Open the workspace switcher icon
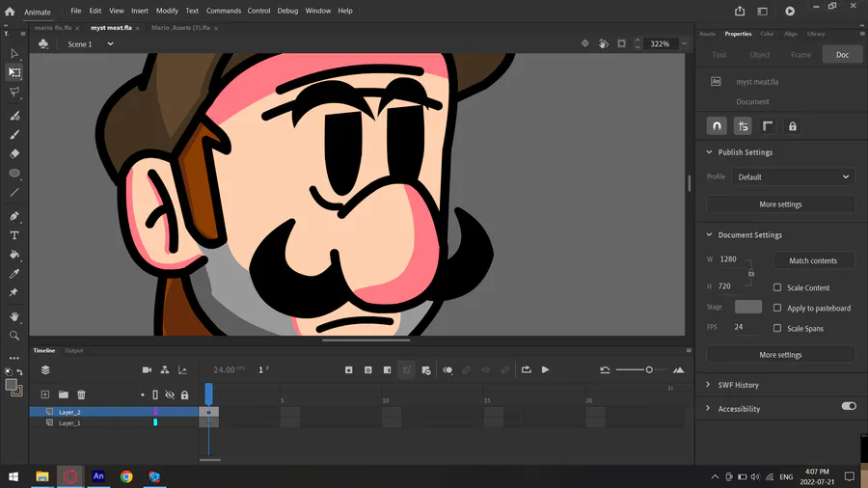868x488 pixels. tap(762, 11)
